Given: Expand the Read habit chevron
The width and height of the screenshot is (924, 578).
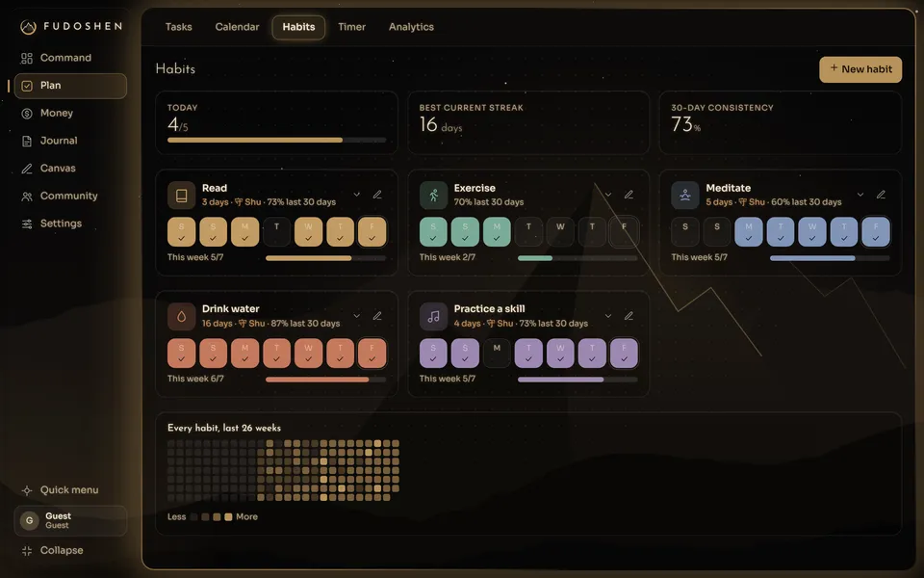Looking at the screenshot, I should [356, 195].
